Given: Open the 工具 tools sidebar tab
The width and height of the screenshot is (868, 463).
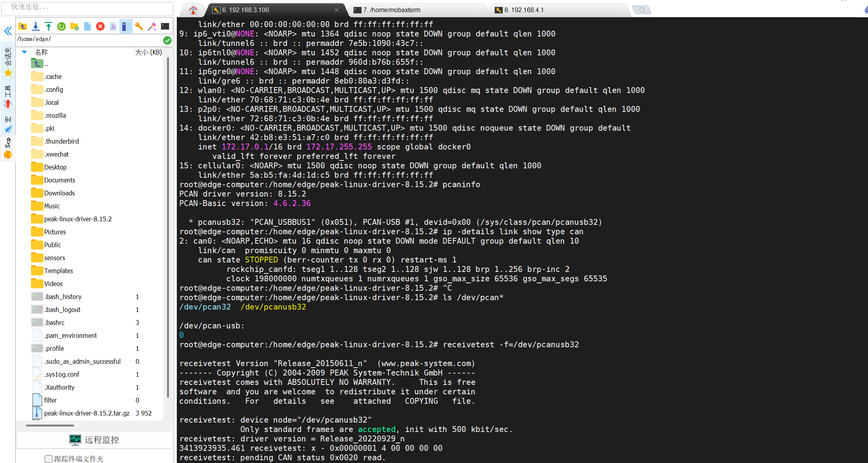Looking at the screenshot, I should tap(8, 96).
